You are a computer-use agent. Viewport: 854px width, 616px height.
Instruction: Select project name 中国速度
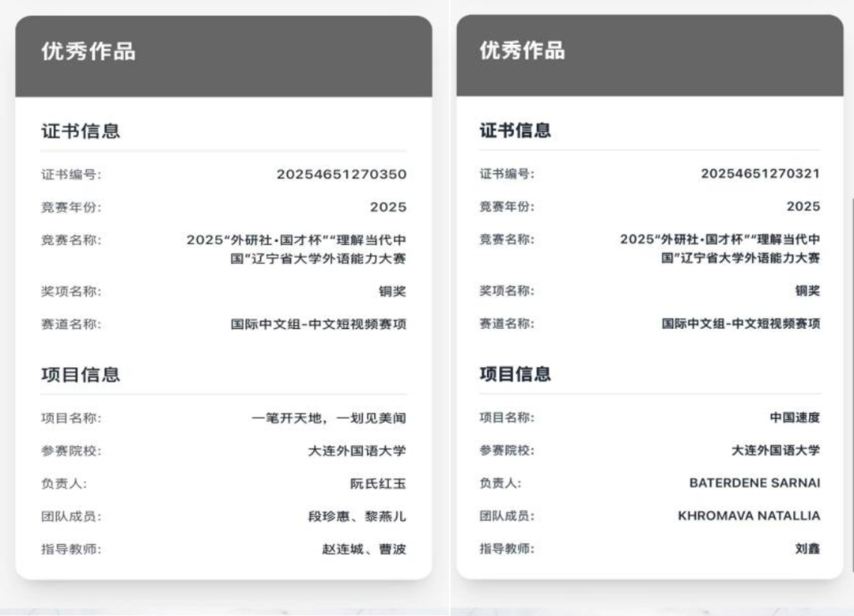(795, 418)
